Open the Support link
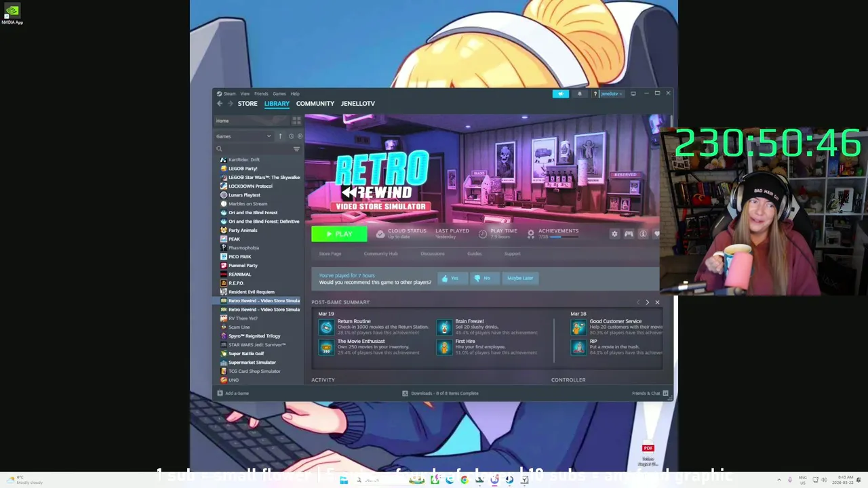Screen dimensions: 868x488 point(512,253)
